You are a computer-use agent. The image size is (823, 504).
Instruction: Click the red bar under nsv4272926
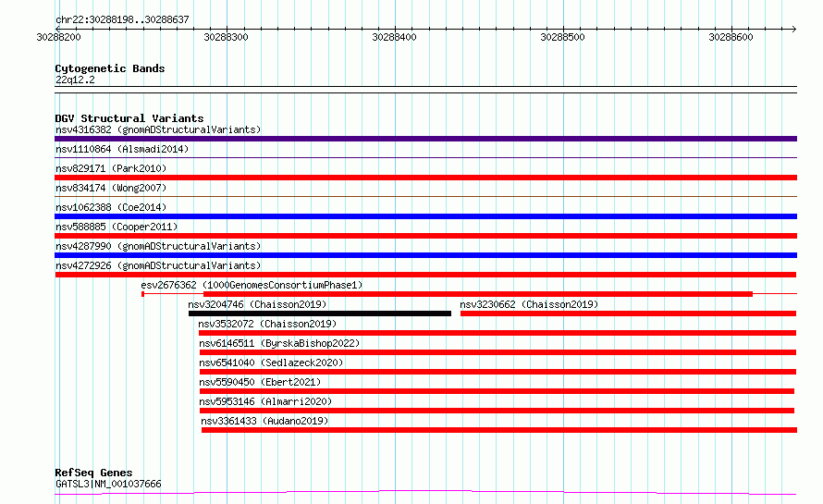click(x=425, y=275)
